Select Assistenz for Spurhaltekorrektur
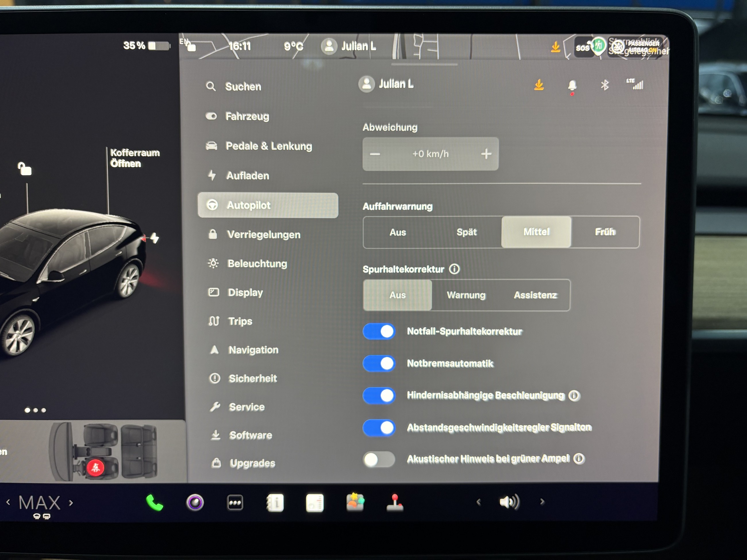The image size is (747, 560). (535, 295)
